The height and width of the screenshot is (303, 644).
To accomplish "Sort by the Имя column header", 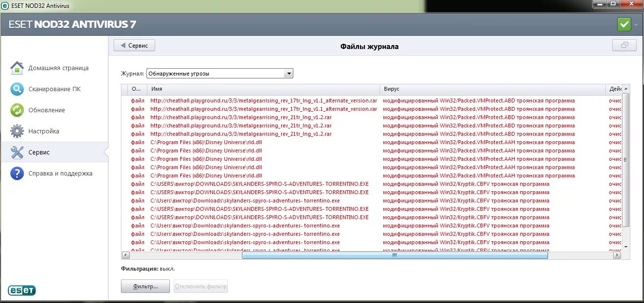I will point(263,89).
